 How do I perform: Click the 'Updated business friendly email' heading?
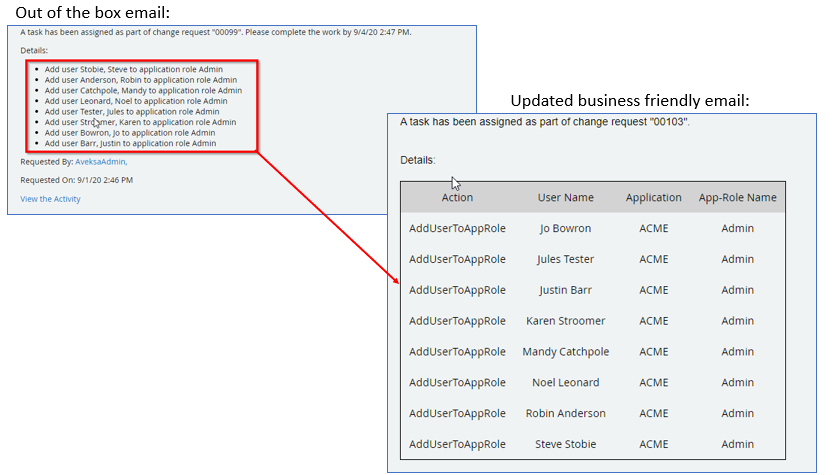point(629,101)
